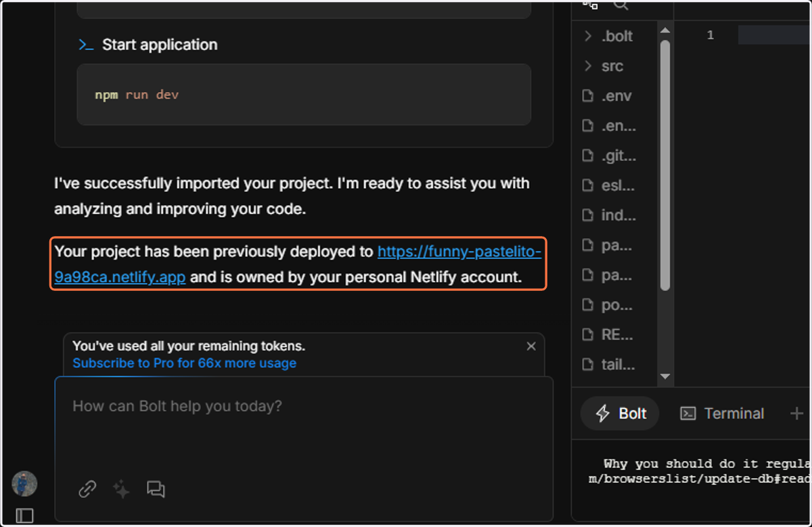Add a new terminal with the plus icon

[796, 413]
